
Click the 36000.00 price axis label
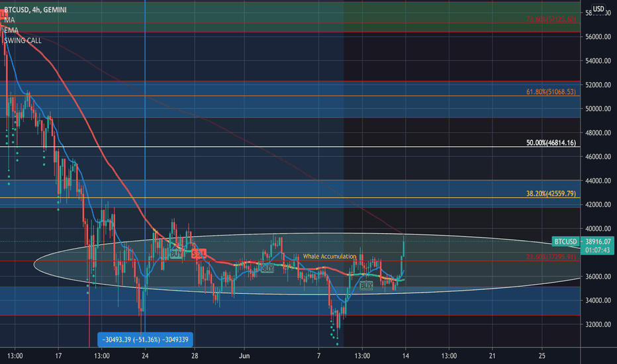tap(598, 277)
